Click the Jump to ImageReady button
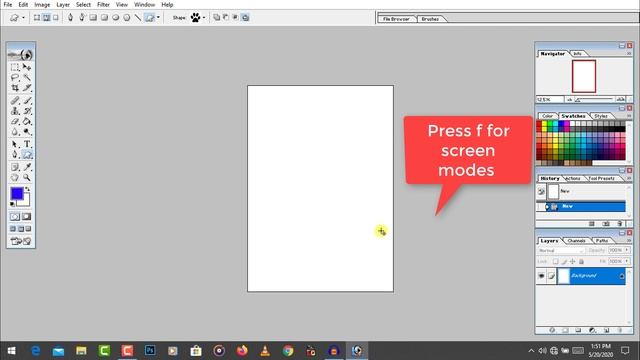 coord(21,241)
